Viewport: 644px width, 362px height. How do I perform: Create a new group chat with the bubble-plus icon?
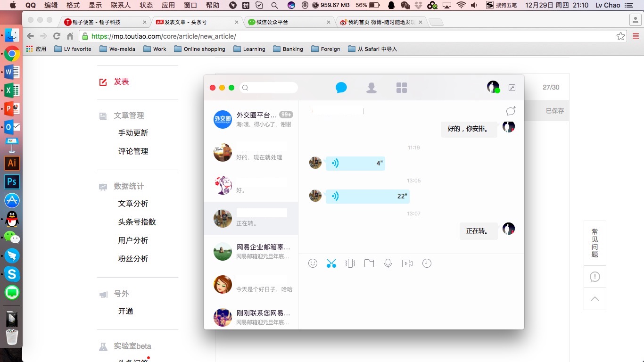511,111
